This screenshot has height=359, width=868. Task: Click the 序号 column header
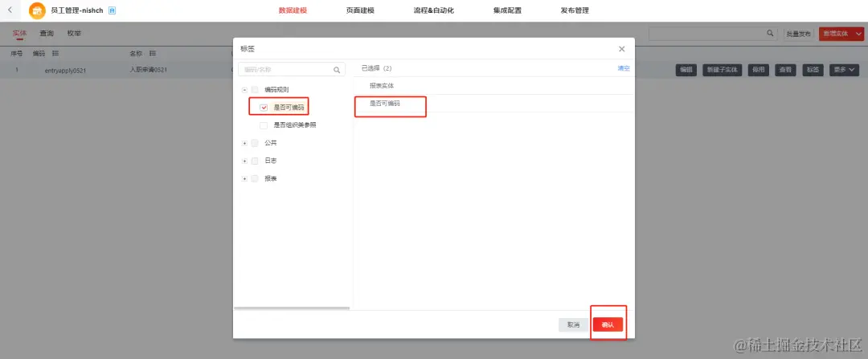[17, 54]
